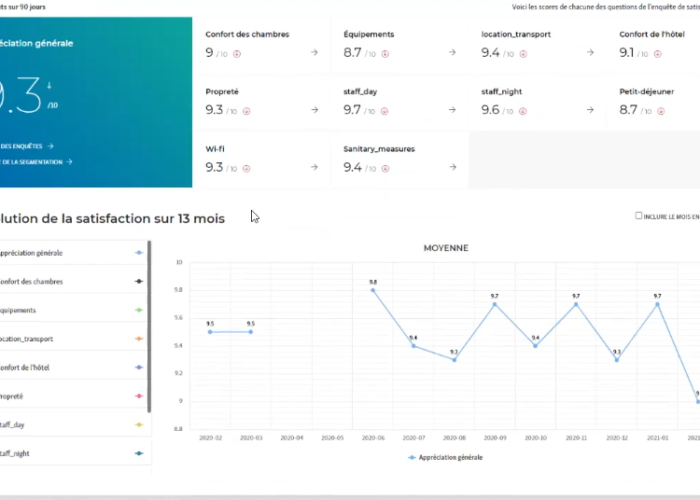Image resolution: width=700 pixels, height=500 pixels.
Task: Click red trend icon beside location_transport score
Action: pos(523,54)
